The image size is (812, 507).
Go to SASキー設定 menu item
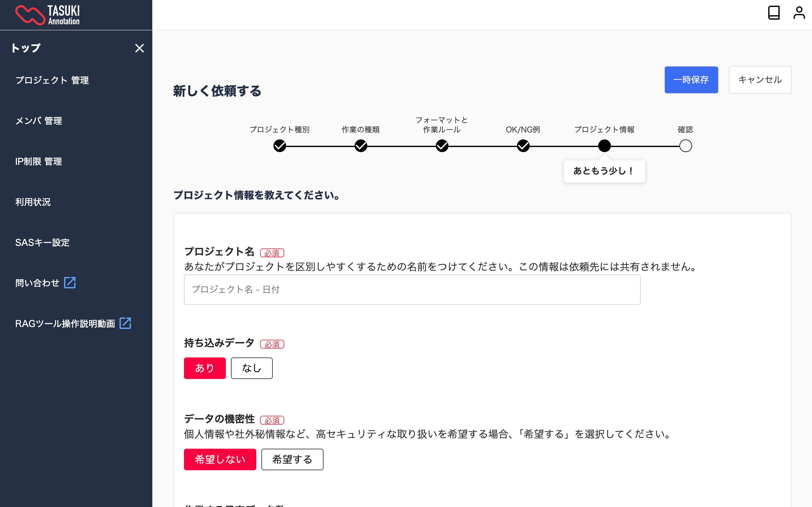(42, 242)
